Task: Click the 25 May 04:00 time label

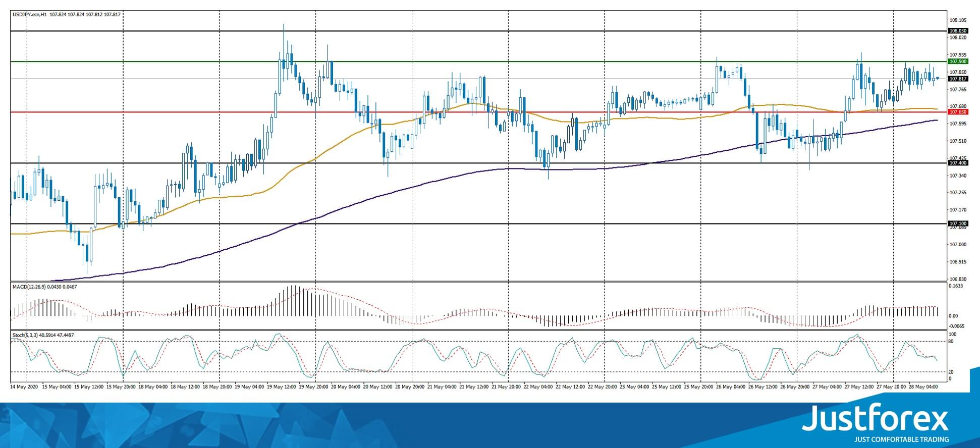Action: pyautogui.click(x=634, y=386)
